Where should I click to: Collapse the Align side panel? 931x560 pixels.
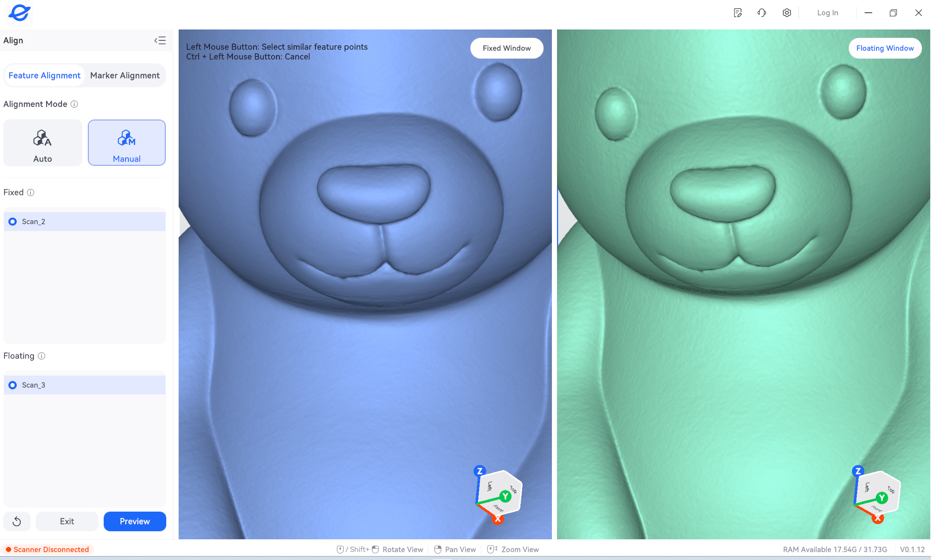pos(160,40)
